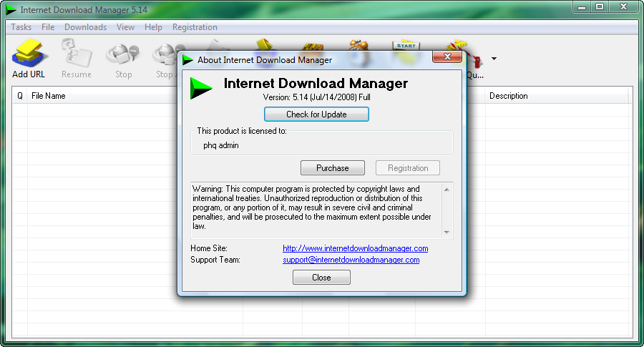Open the Registration menu
The width and height of the screenshot is (644, 347).
tap(195, 27)
